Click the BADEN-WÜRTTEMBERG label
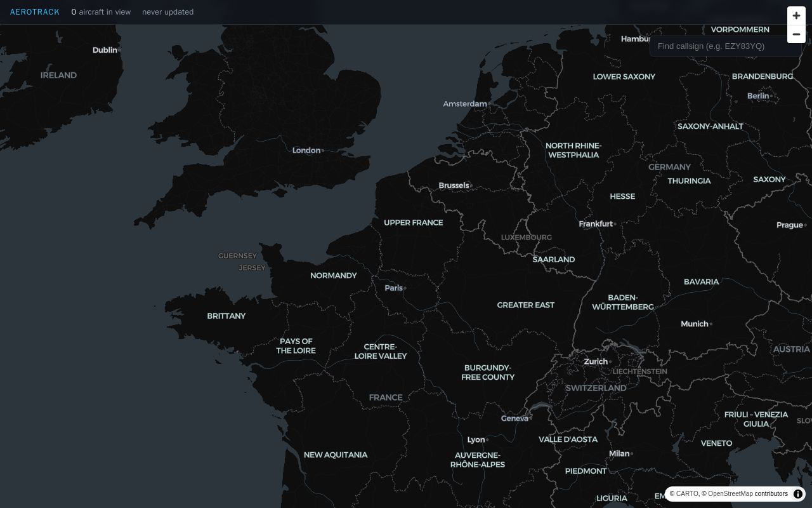This screenshot has height=508, width=812. point(623,302)
